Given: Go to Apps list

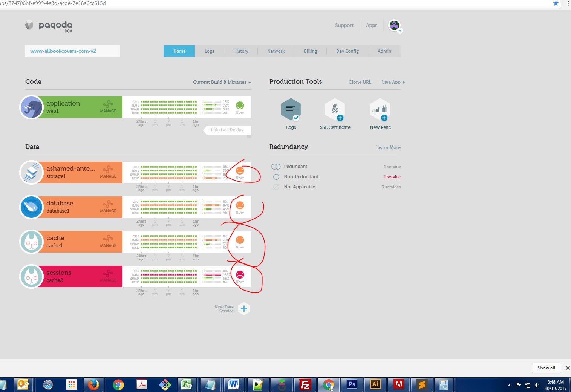Looking at the screenshot, I should click(371, 26).
